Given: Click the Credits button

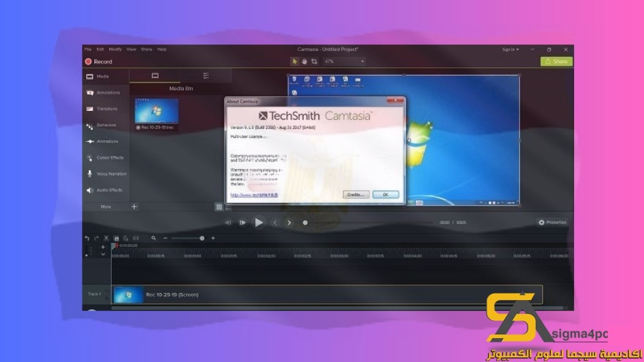Looking at the screenshot, I should (x=356, y=195).
